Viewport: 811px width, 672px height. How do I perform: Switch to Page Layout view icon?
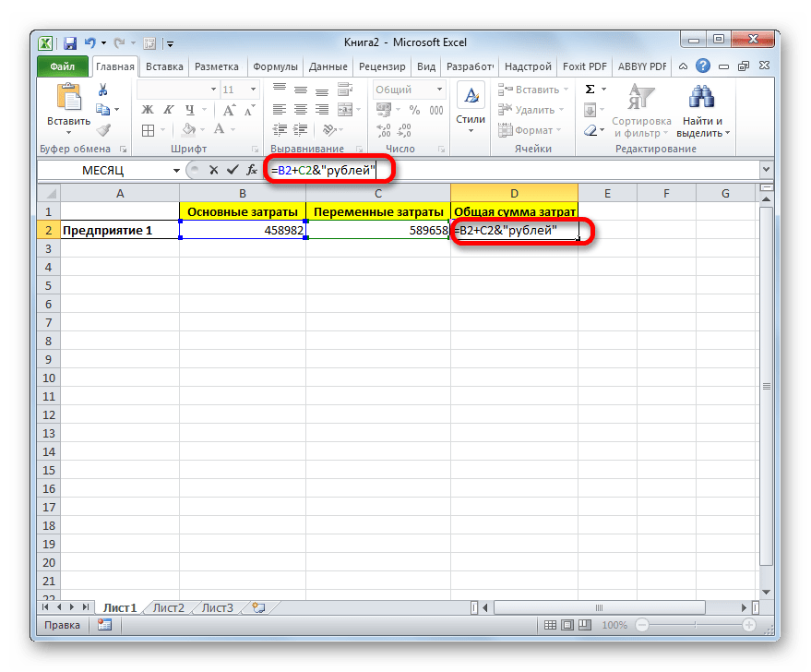click(x=567, y=625)
